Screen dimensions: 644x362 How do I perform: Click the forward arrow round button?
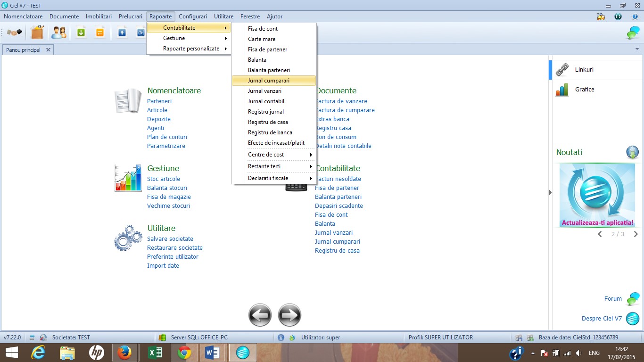click(x=289, y=315)
